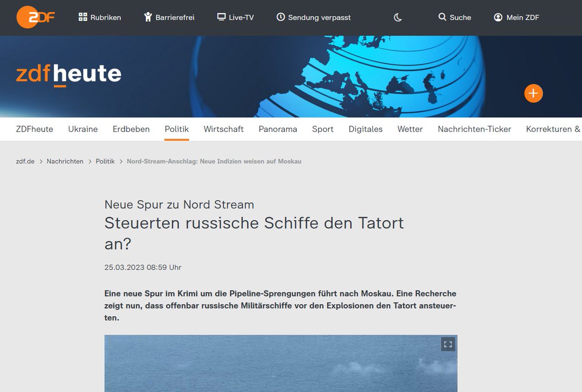Image resolution: width=582 pixels, height=392 pixels.
Task: Open the Korrekturen nav tab
Action: point(553,129)
